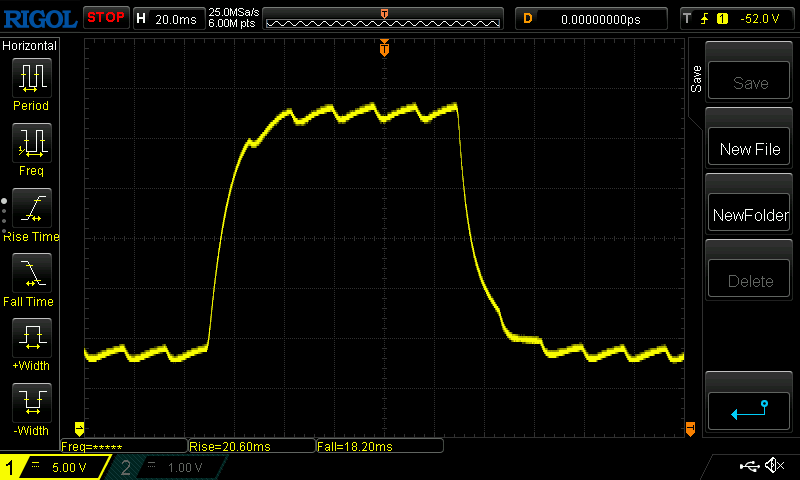This screenshot has height=480, width=800.
Task: Click the orange trigger position marker
Action: (x=384, y=48)
